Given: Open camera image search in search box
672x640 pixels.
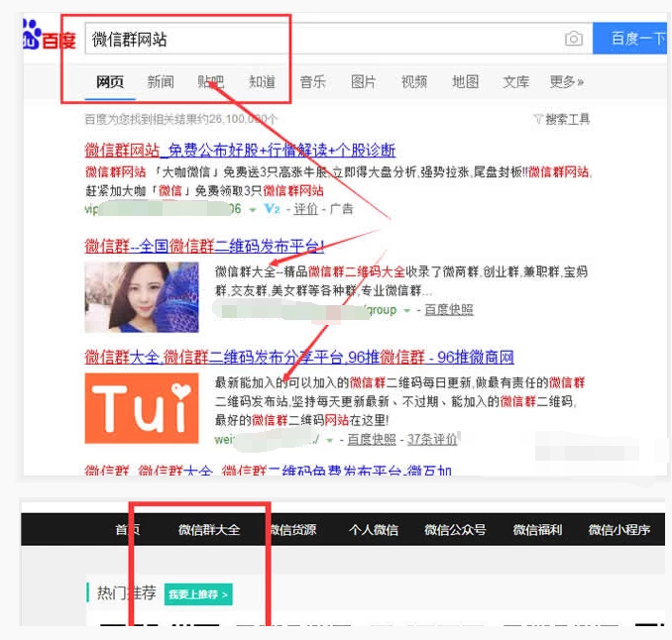Looking at the screenshot, I should pyautogui.click(x=574, y=39).
